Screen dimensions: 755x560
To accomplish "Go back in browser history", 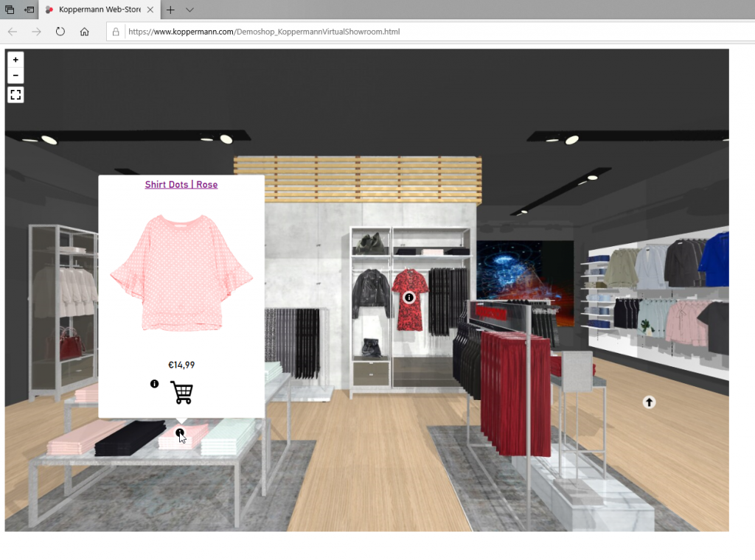I will coord(13,32).
